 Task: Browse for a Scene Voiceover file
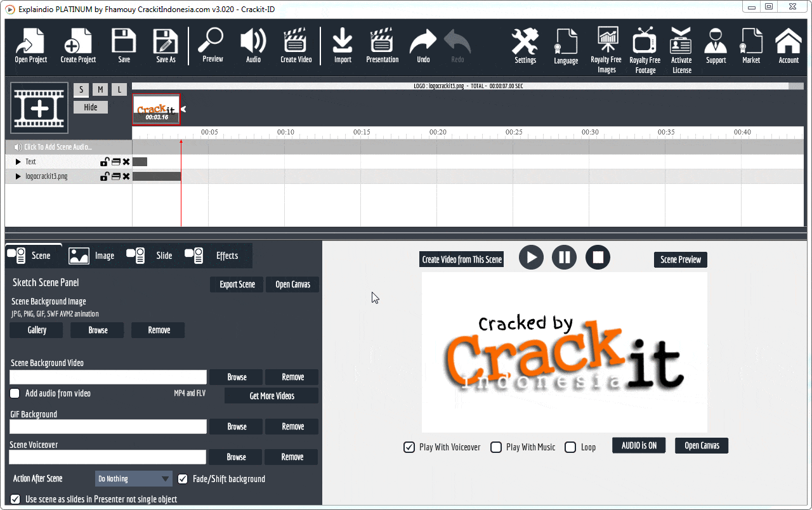[x=236, y=457]
